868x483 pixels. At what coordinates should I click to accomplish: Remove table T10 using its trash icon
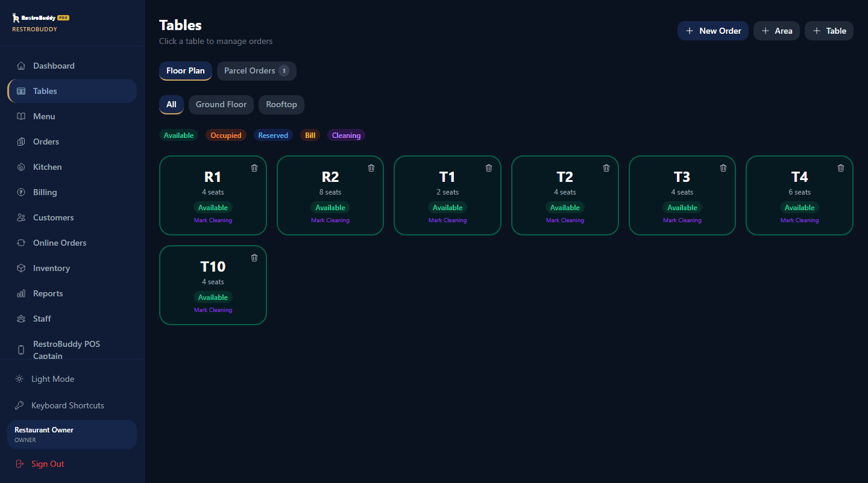(254, 258)
